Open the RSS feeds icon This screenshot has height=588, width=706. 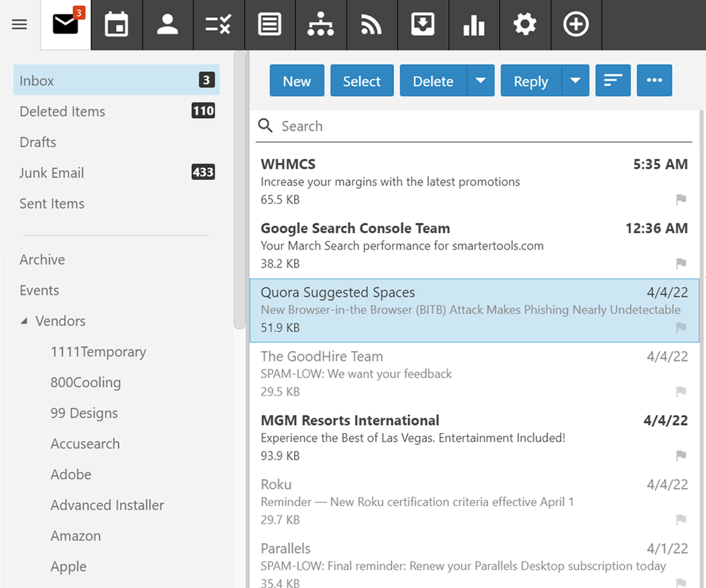372,24
